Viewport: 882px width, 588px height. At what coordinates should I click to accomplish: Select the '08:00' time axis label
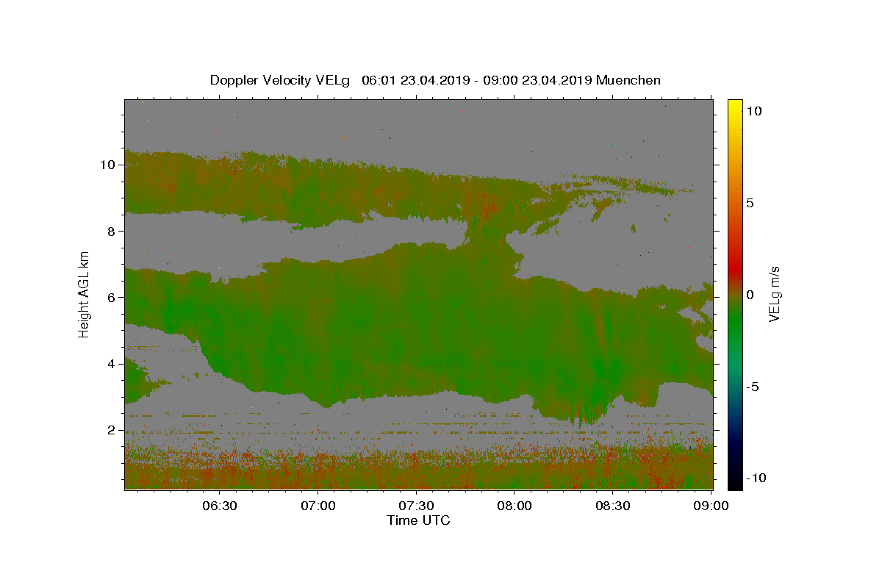point(514,506)
